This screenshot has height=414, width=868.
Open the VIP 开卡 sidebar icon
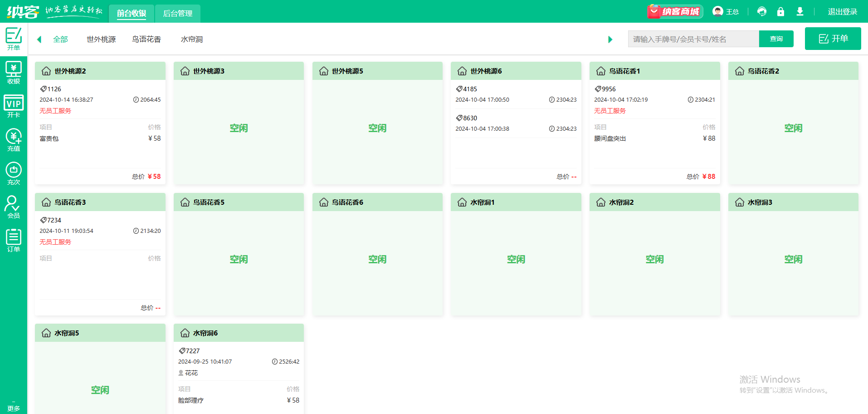[14, 106]
